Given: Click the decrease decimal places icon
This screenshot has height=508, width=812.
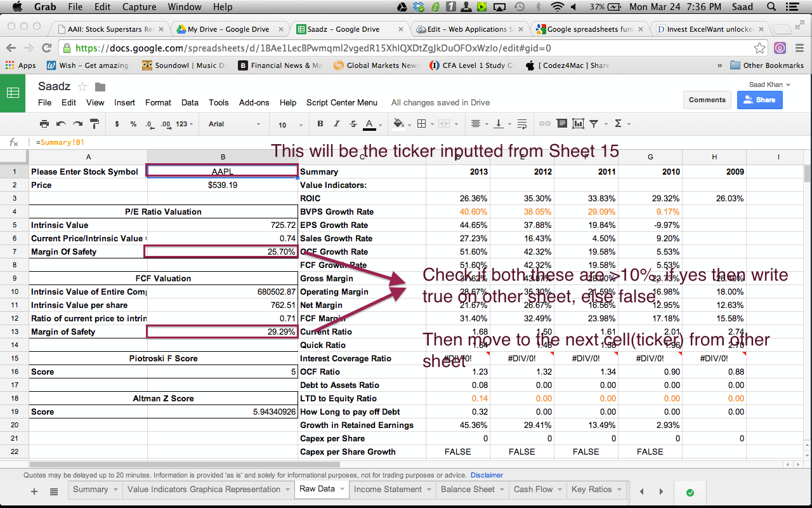Looking at the screenshot, I should [x=148, y=123].
